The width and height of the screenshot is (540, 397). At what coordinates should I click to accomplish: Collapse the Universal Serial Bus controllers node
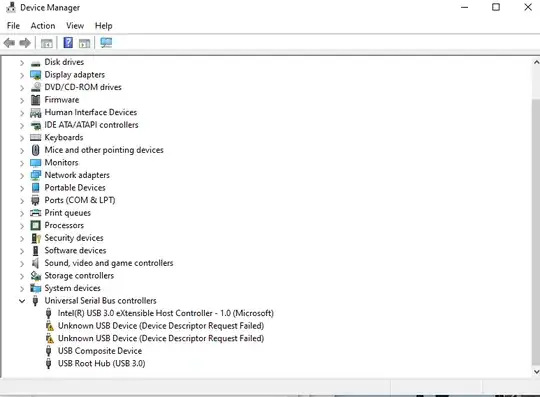(x=22, y=301)
